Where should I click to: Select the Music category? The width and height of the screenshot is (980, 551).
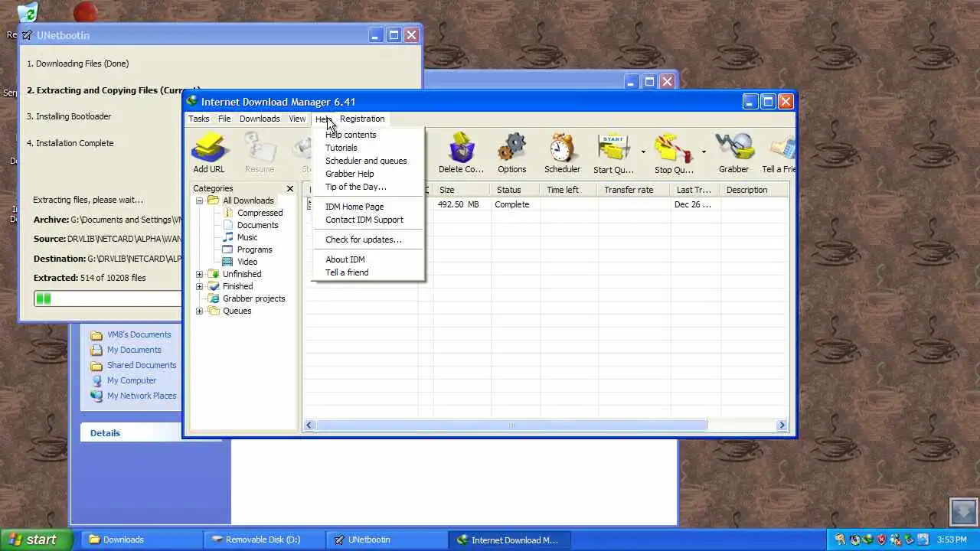pos(247,237)
